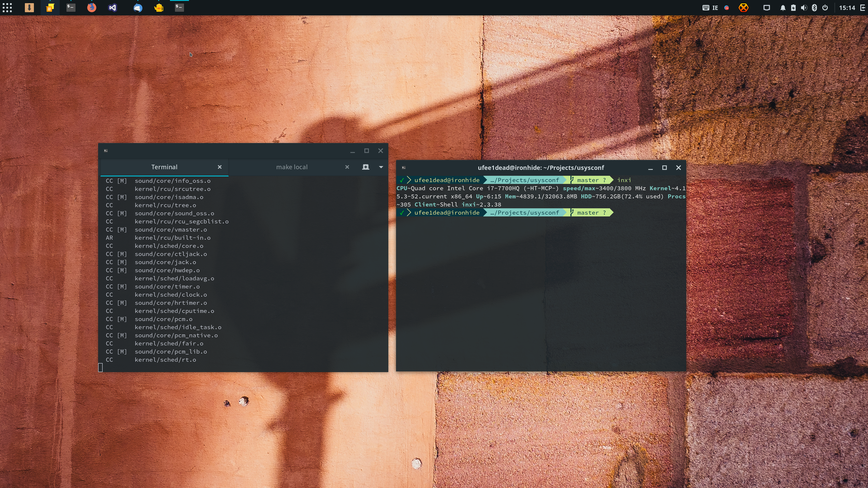
Task: Open the yellow teapot app icon
Action: coord(159,7)
